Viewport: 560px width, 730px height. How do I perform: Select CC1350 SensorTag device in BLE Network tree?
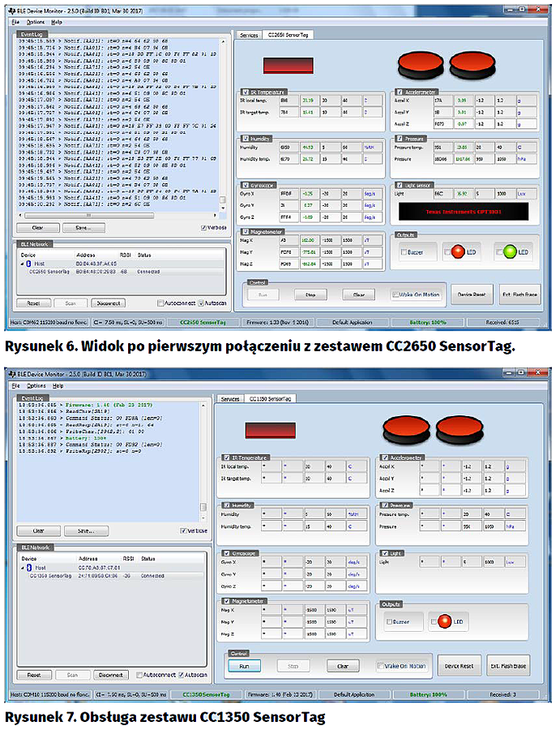51,575
